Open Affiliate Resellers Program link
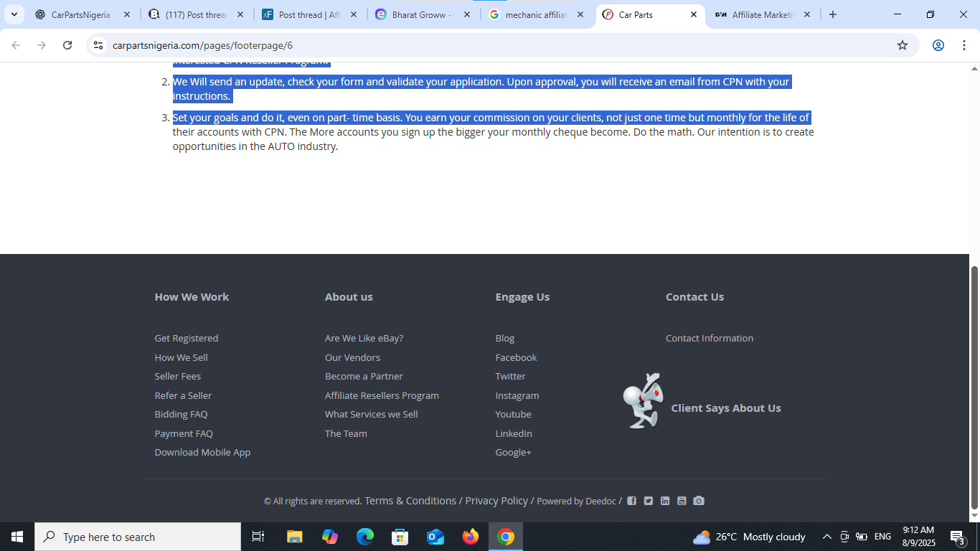Screen dimensions: 980x551 382,395
